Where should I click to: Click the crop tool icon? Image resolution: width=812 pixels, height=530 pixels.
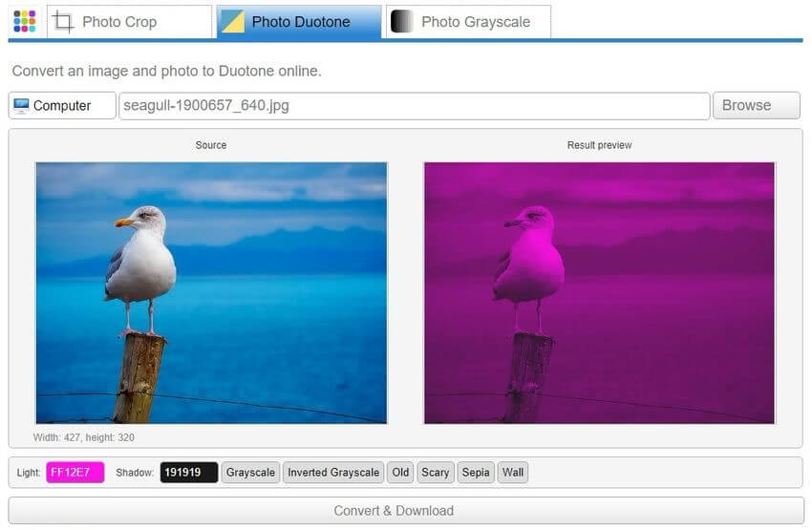click(x=63, y=22)
